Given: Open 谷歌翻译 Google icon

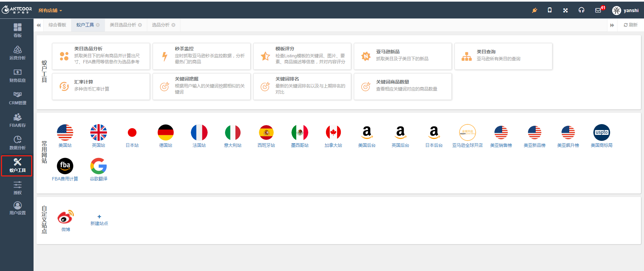Looking at the screenshot, I should pos(99,166).
